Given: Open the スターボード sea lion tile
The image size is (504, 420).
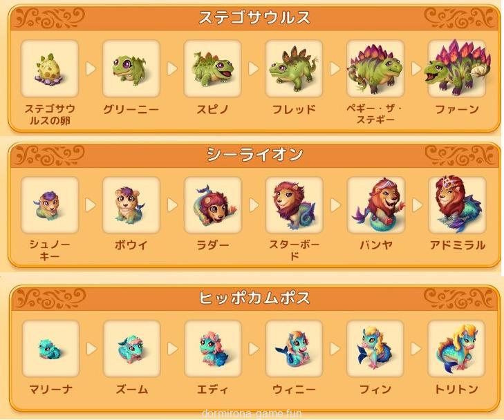Looking at the screenshot, I should click(294, 205).
